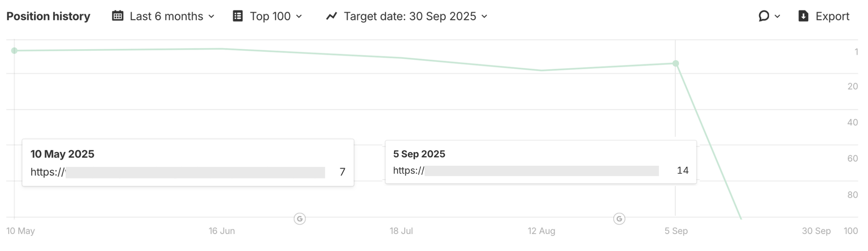Click the Google update marker after 12 Aug
Image resolution: width=868 pixels, height=251 pixels.
click(619, 219)
